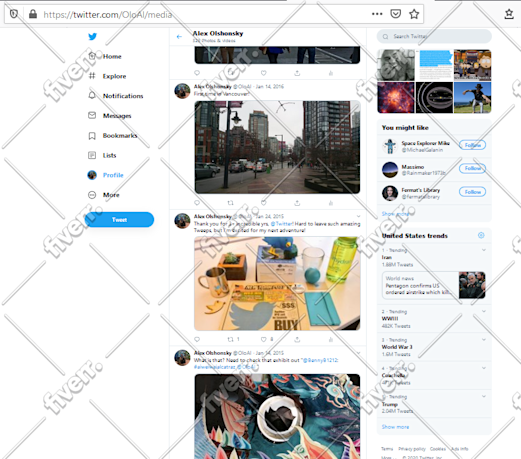
Task: Open dropdown caret on Thank you Twitter tweet
Action: (358, 216)
